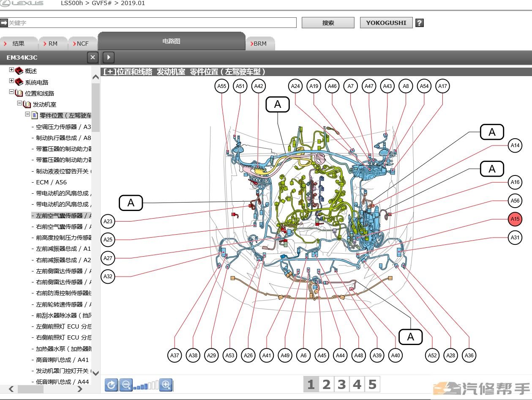
Task: Click the tree vertical scrollbar down arrow
Action: [95, 373]
